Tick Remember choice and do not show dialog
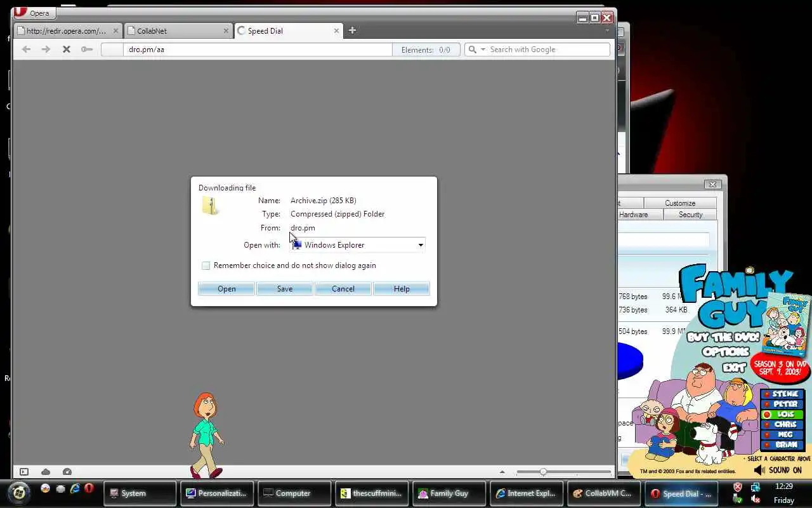 coord(206,265)
